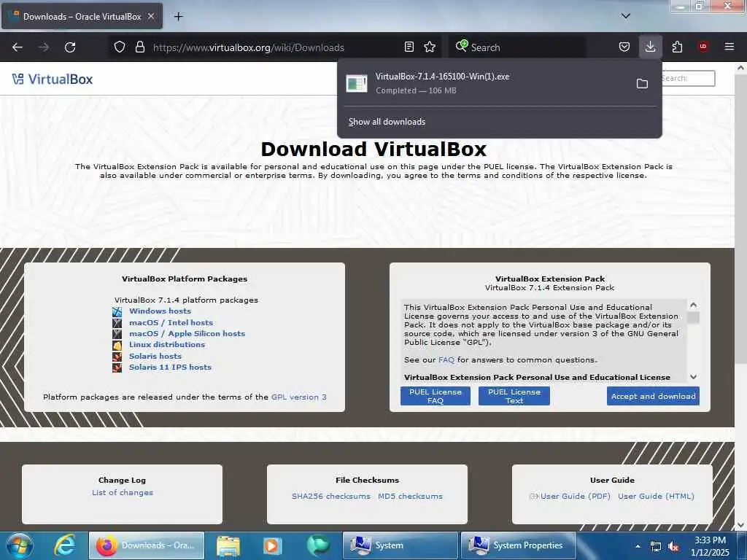Close the Downloads – Oracle VirtualBox tab
The height and width of the screenshot is (560, 747).
tap(151, 16)
